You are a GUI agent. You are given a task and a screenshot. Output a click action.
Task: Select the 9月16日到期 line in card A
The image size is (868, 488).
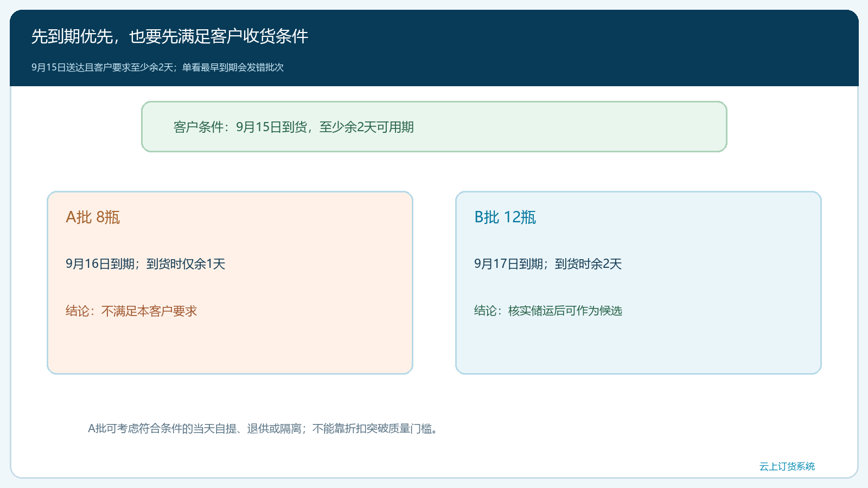[x=145, y=264]
